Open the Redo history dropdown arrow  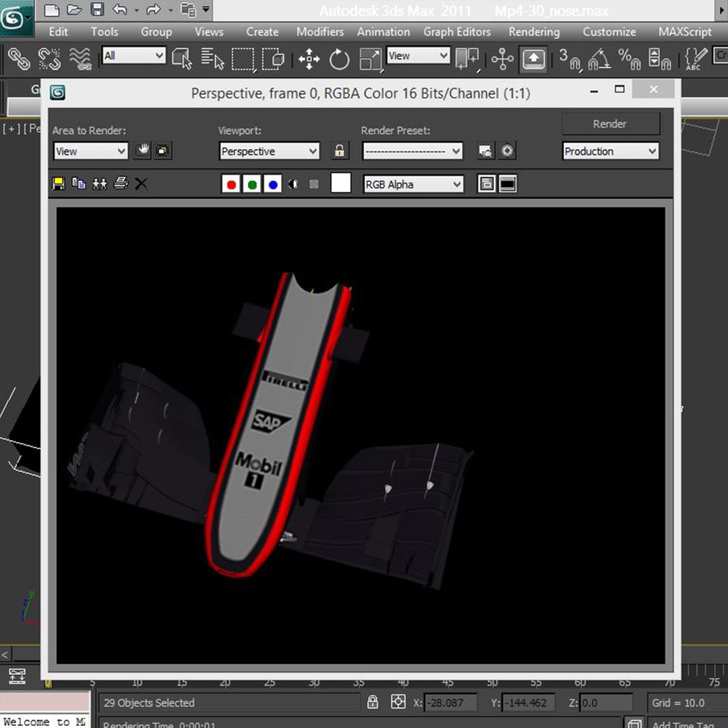[x=171, y=9]
